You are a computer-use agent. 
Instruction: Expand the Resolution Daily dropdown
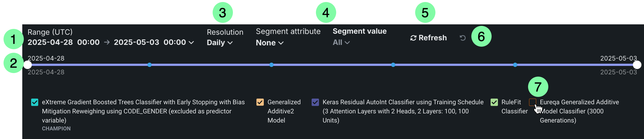219,43
